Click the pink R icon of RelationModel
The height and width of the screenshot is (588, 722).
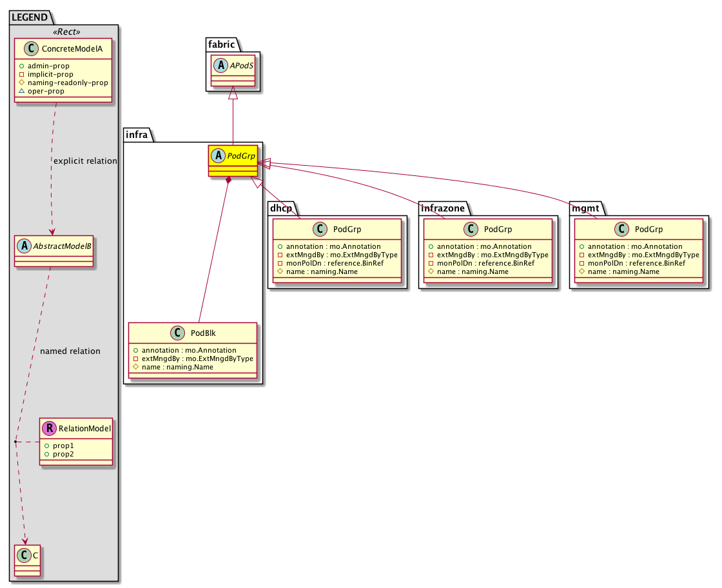click(49, 427)
